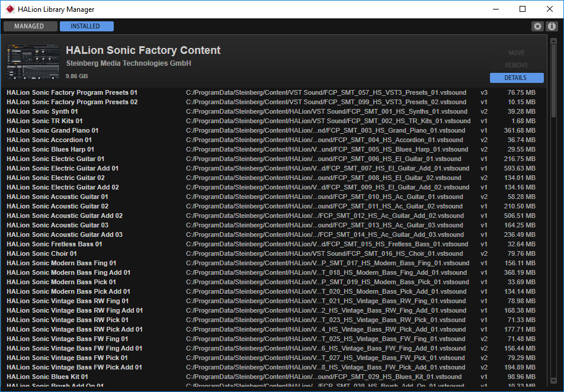
Task: Click the DETAILS button
Action: (x=517, y=78)
